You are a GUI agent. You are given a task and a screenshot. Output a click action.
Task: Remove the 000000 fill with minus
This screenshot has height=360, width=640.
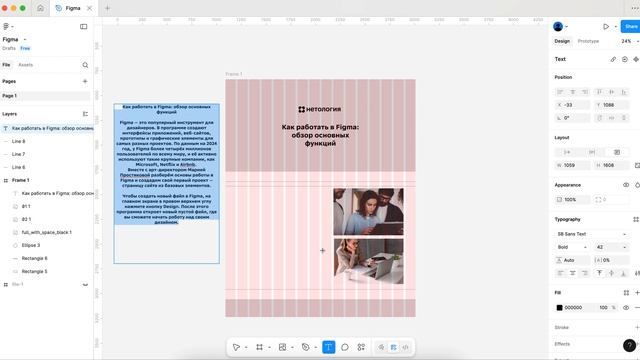(x=637, y=308)
